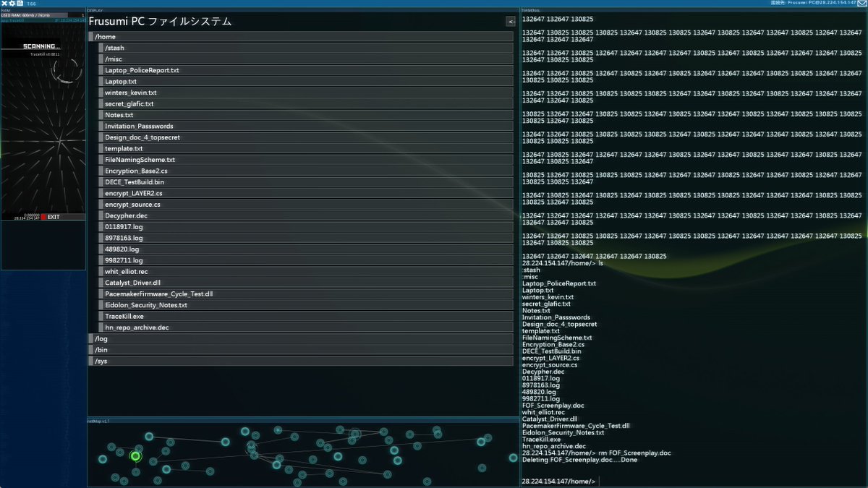
Task: Open encrypt_source.cs file
Action: point(306,205)
